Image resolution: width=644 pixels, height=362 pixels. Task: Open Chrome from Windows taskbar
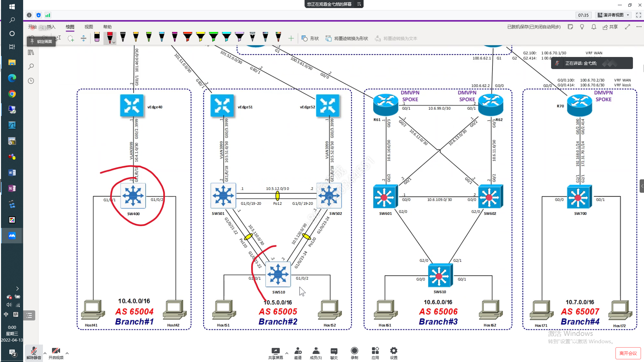pos(12,94)
